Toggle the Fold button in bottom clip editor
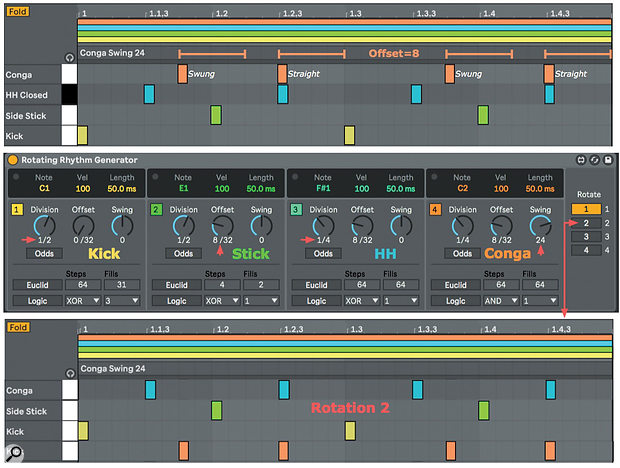 pyautogui.click(x=19, y=327)
